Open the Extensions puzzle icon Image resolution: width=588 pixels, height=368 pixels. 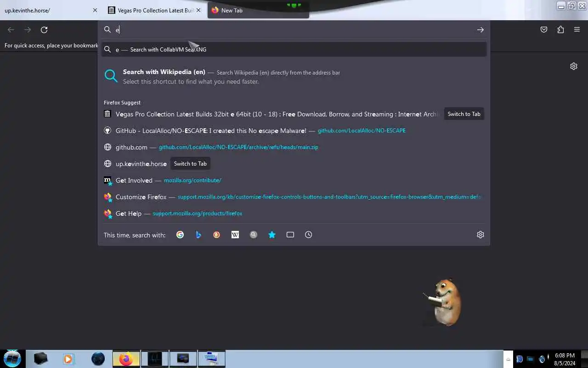(x=560, y=29)
